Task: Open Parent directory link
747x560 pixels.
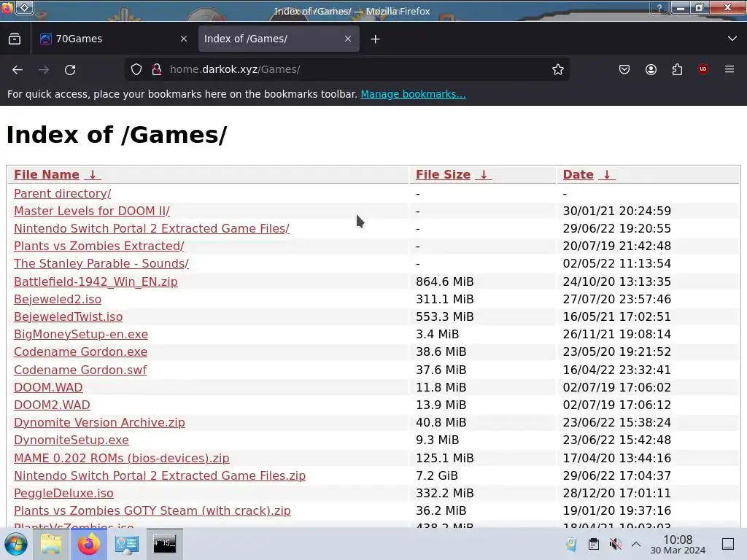Action: coord(63,193)
